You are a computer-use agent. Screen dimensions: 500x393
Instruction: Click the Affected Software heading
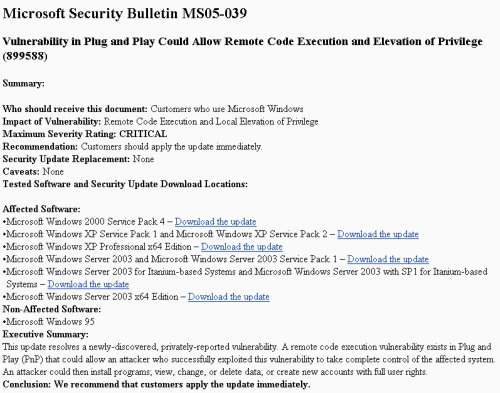[41, 209]
